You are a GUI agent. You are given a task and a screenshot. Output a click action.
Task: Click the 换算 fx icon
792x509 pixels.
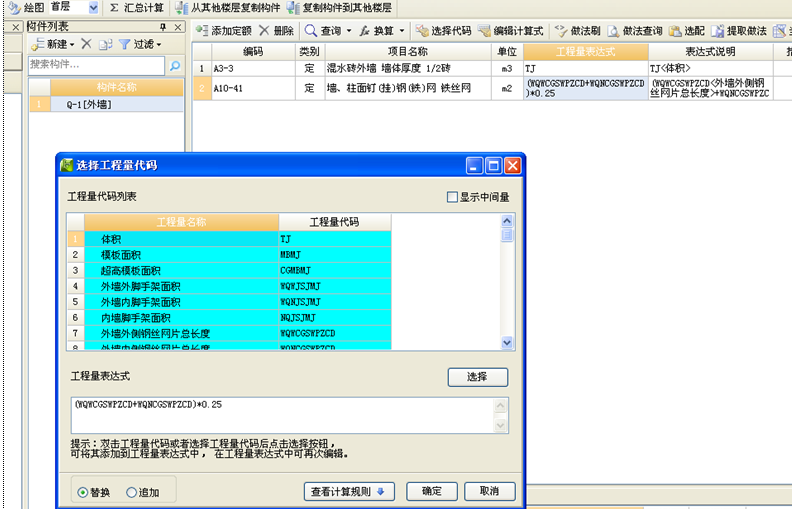point(365,31)
